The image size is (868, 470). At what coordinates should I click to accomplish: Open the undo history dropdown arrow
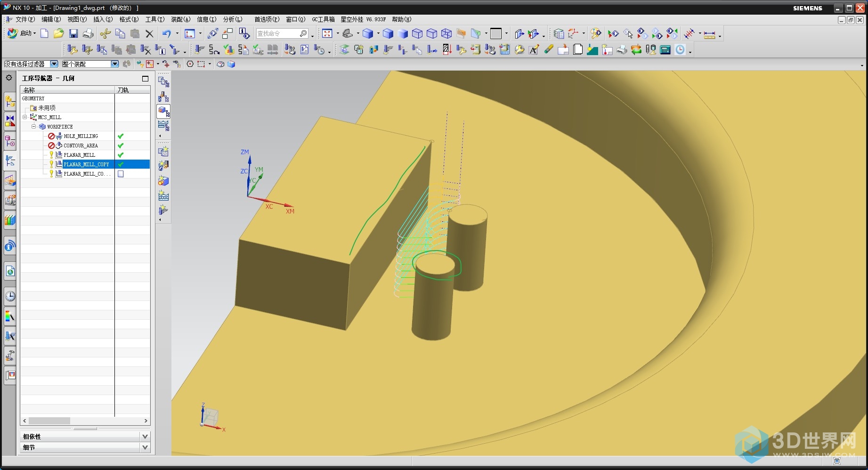point(177,33)
